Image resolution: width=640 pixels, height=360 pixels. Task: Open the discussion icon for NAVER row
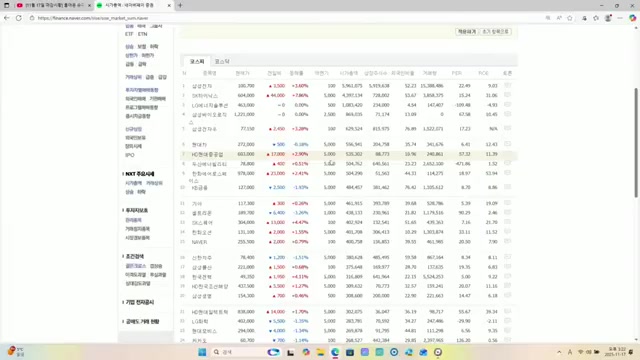507,241
